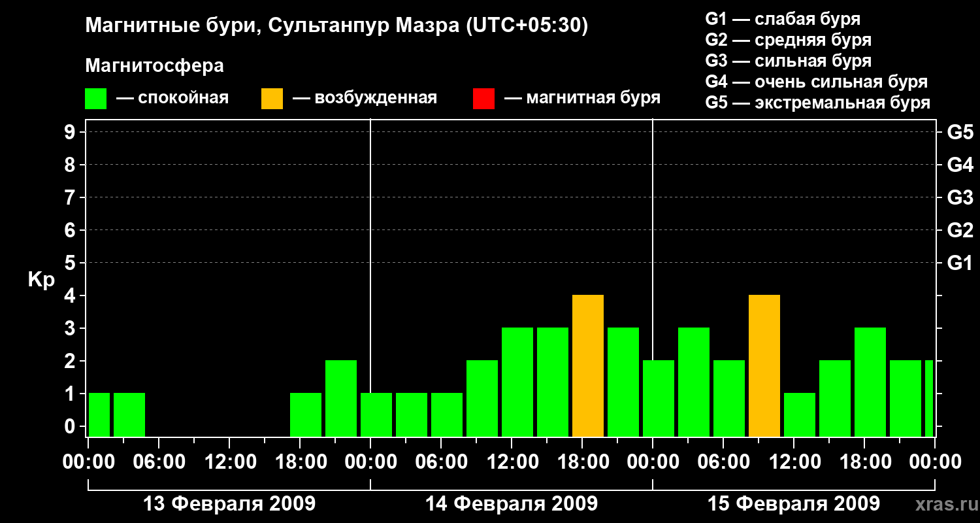Click the '— возбужденная' legend label
This screenshot has height=523, width=980.
pos(365,99)
